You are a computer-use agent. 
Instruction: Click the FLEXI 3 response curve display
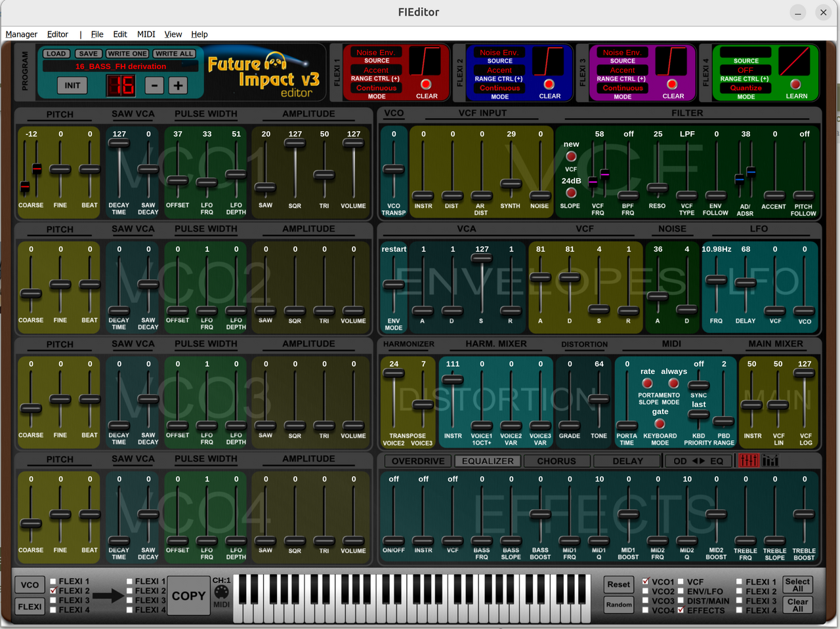(671, 61)
